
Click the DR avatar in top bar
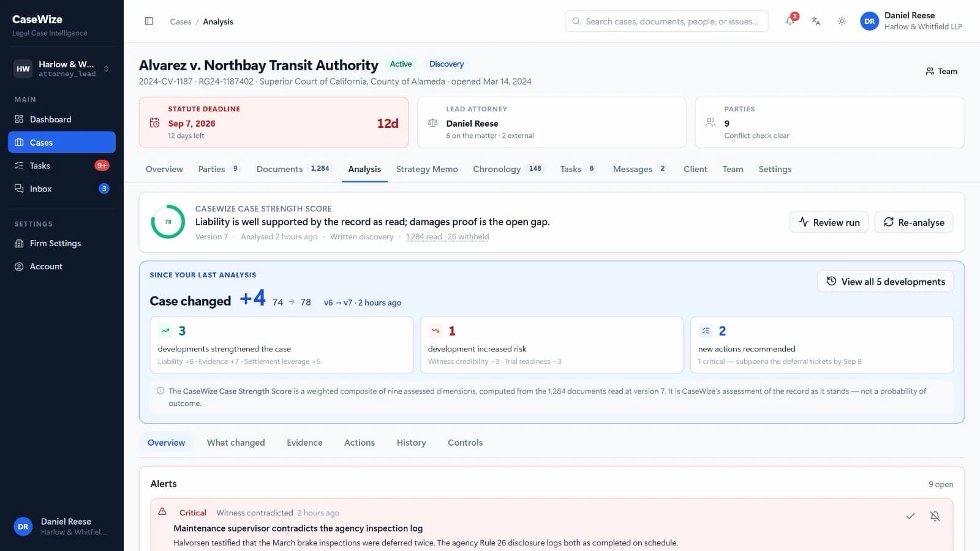pos(869,21)
